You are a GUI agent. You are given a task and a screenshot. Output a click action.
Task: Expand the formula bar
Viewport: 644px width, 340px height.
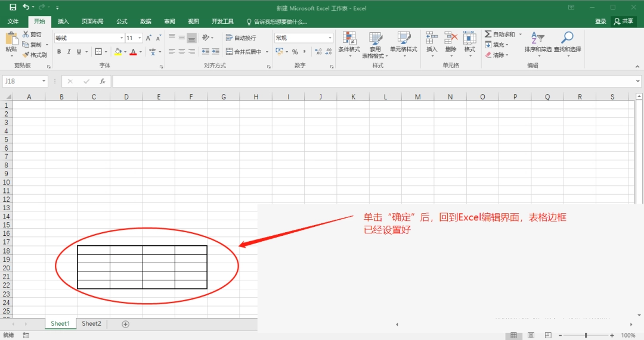tap(637, 81)
